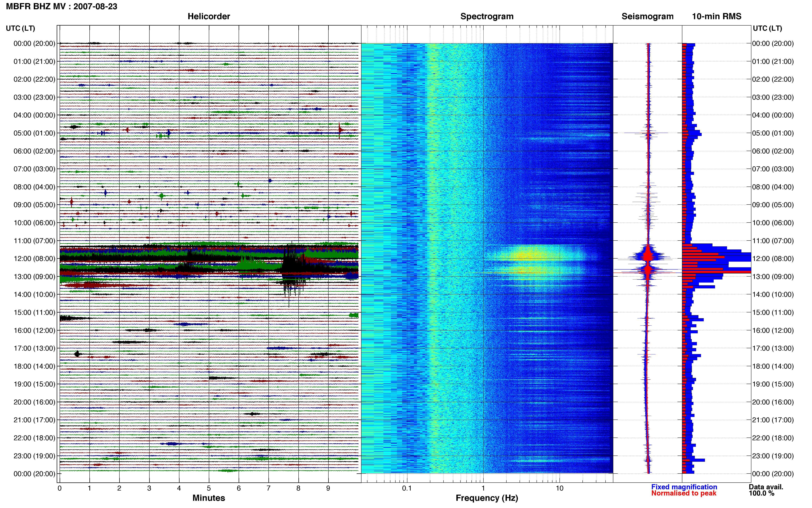The height and width of the screenshot is (508, 812).
Task: Click minute tick label '0' under helicorder
Action: click(59, 488)
